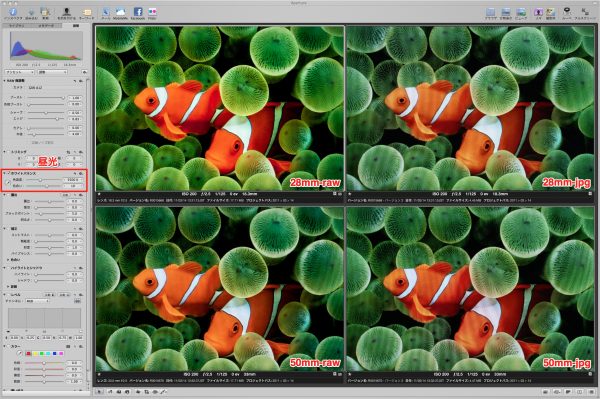600x399 pixels.
Task: Collapse the enhance (補正) section
Action: pyautogui.click(x=4, y=228)
